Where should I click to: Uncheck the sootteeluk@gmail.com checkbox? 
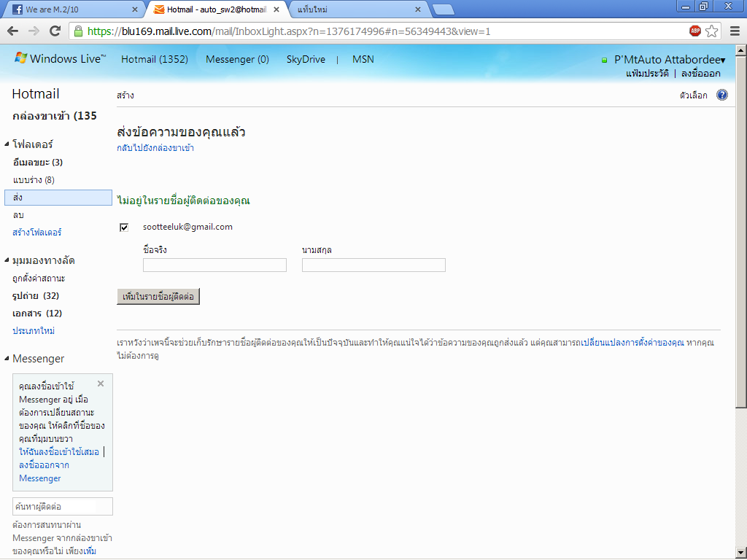pos(124,227)
